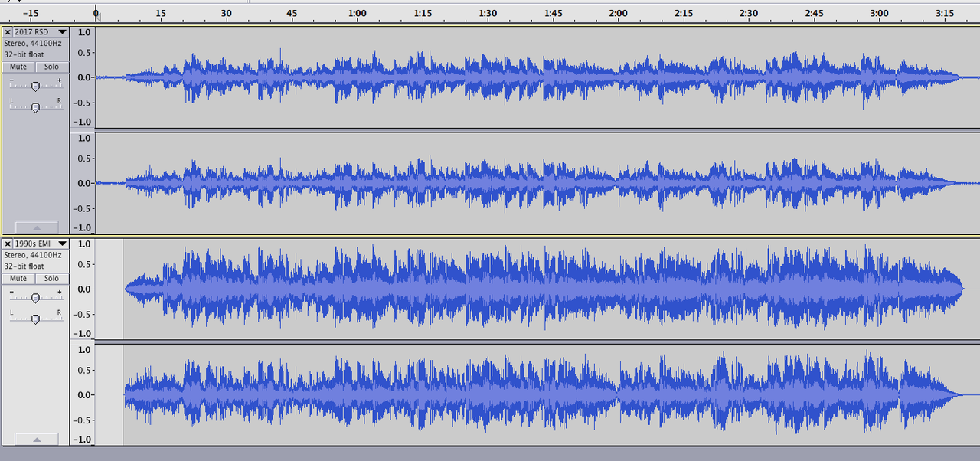Mute the 1990s EMI track
Viewport: 980px width, 461px height.
tap(18, 279)
